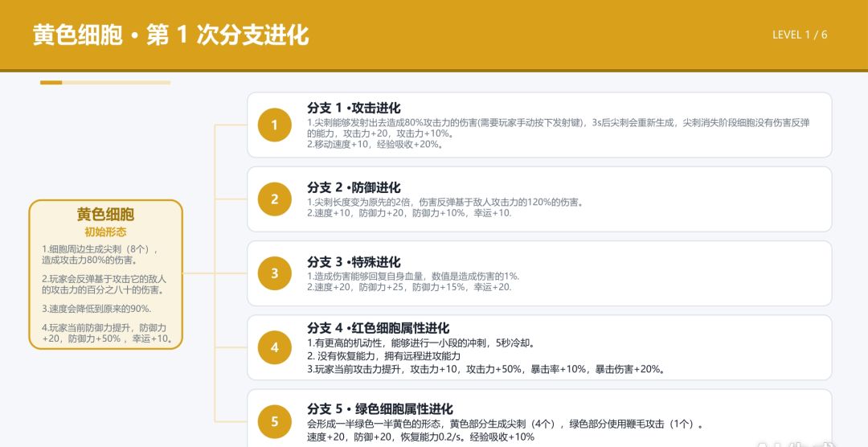Click the line 1.细胞周边生成尖刺（8个）
The width and height of the screenshot is (868, 447).
tap(100, 249)
